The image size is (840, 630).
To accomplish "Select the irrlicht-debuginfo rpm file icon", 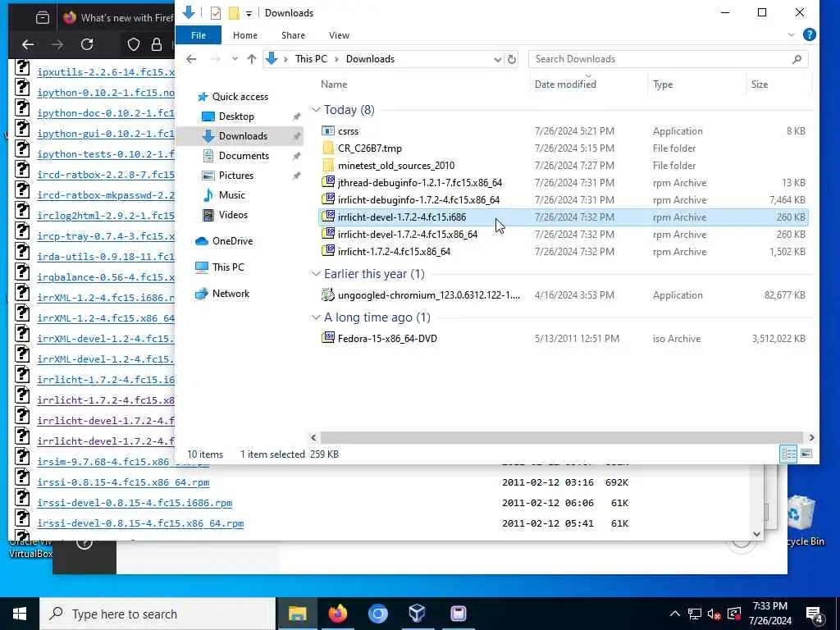I will pos(328,199).
